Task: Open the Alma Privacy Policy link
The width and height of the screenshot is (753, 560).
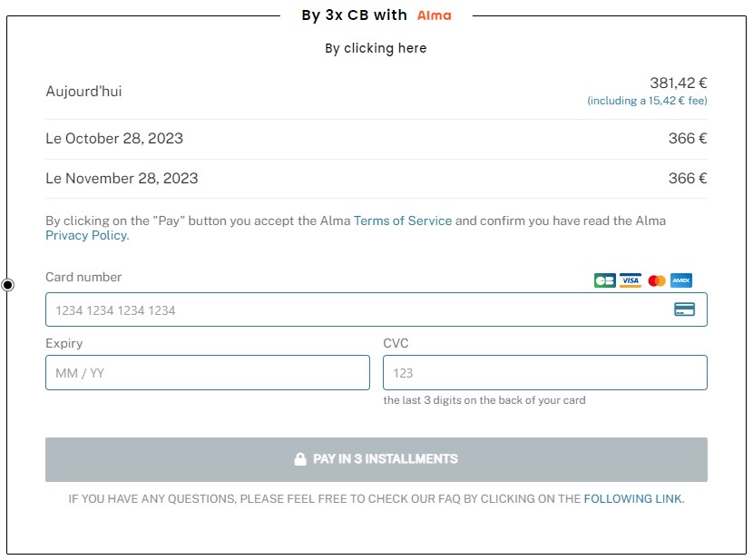Action: (x=86, y=235)
